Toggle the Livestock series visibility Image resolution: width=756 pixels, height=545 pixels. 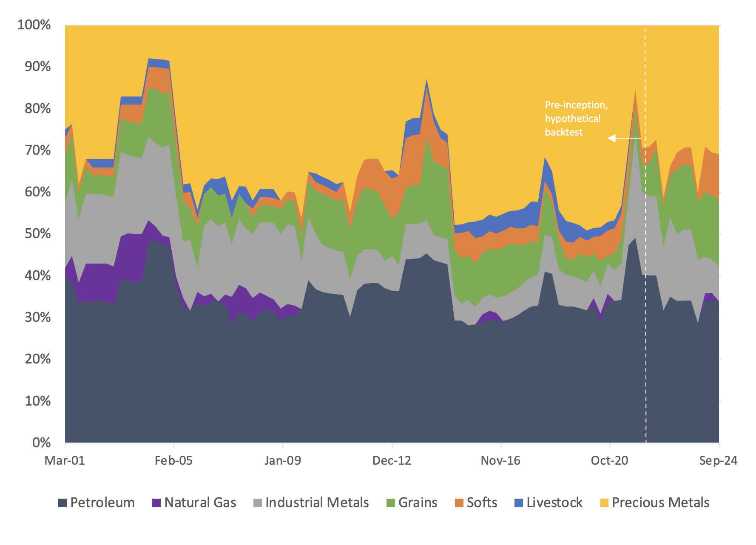click(554, 503)
